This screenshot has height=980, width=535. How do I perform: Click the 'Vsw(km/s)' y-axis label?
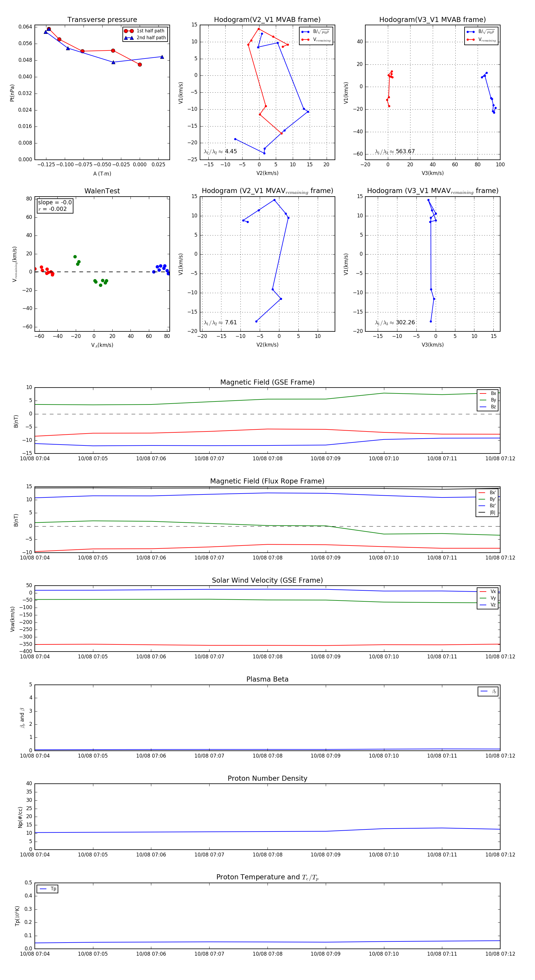[x=12, y=619]
